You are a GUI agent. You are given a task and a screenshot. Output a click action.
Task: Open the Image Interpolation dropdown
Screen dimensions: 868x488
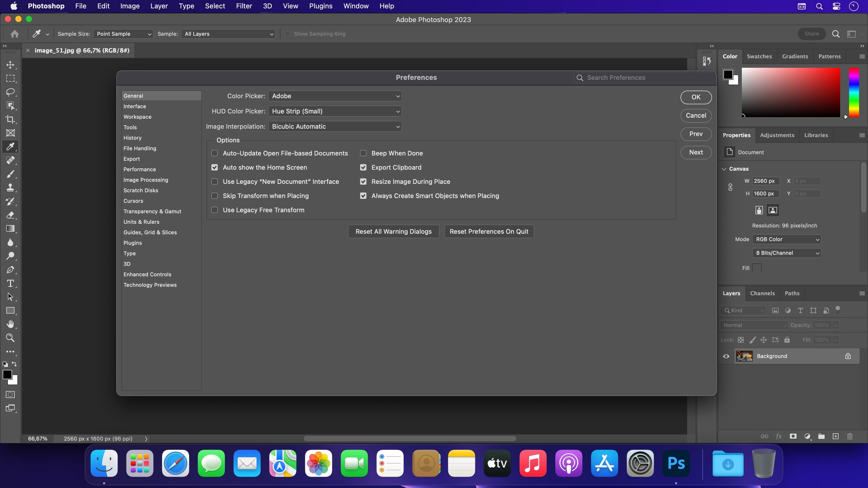pos(335,126)
